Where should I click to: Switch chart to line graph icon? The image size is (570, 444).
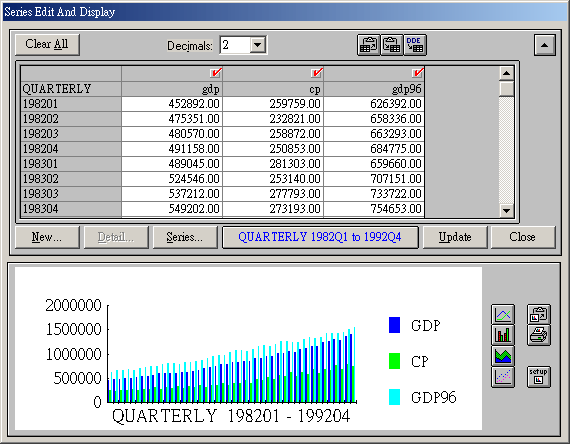503,314
